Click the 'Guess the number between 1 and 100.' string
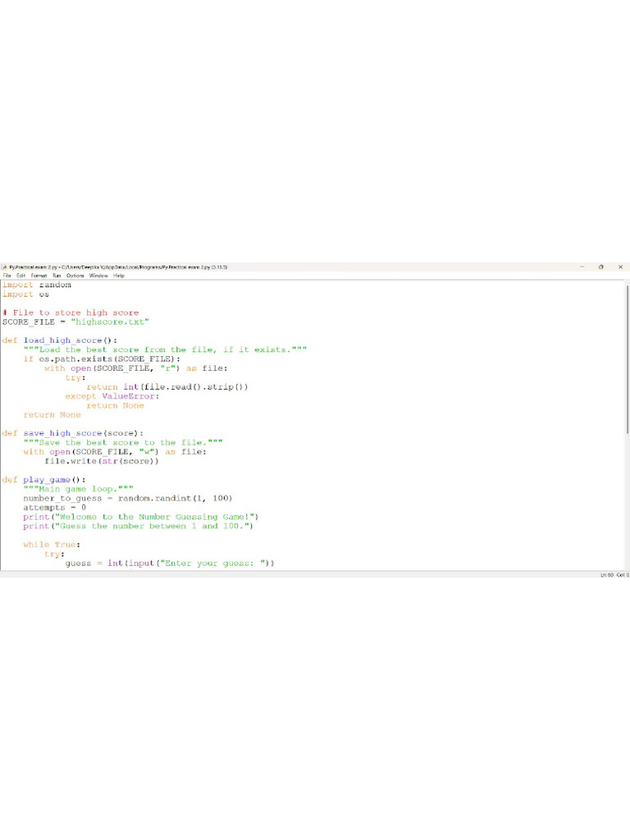This screenshot has width=630, height=840. 152,527
